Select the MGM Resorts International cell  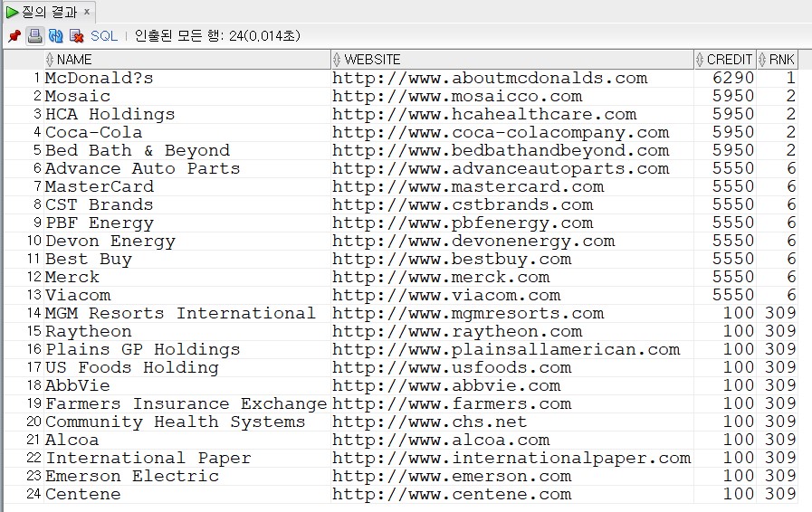tap(187, 314)
